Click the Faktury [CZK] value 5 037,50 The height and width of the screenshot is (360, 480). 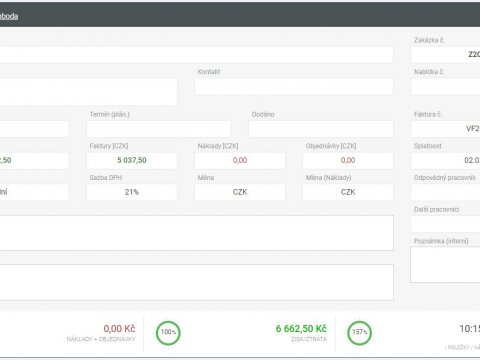click(132, 161)
